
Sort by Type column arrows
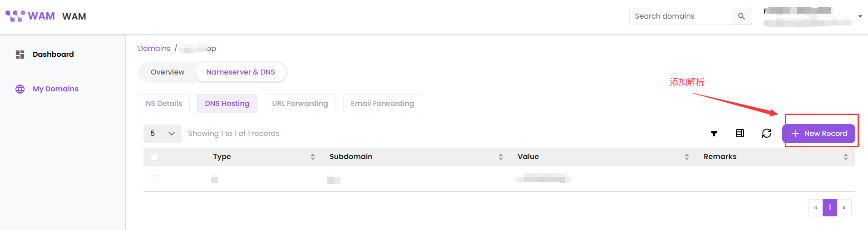point(313,157)
